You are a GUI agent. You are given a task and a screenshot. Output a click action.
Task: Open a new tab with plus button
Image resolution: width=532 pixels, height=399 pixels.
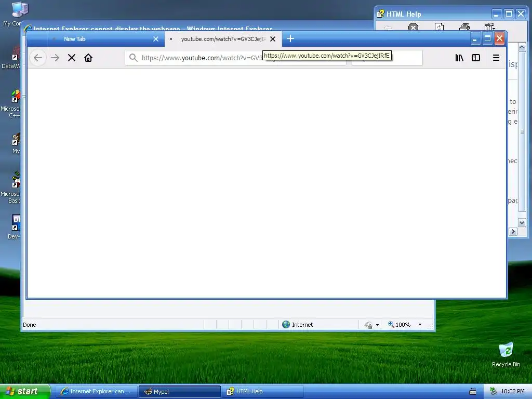(290, 38)
